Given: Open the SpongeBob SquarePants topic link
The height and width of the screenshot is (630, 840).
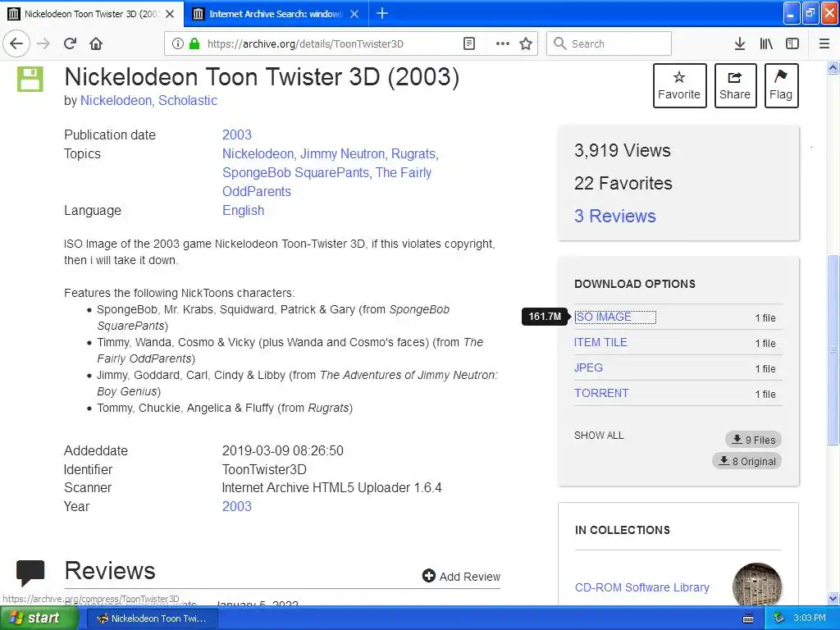Looking at the screenshot, I should [x=295, y=172].
